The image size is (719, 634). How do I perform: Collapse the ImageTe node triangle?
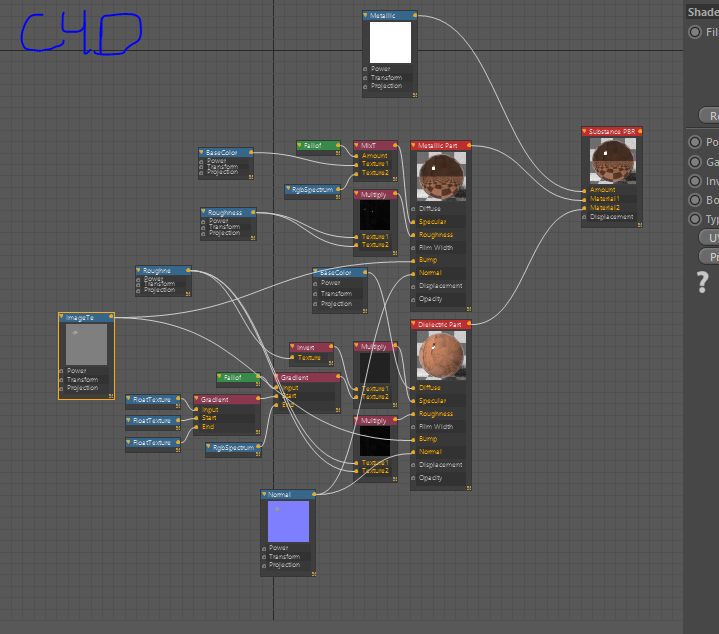coord(61,317)
